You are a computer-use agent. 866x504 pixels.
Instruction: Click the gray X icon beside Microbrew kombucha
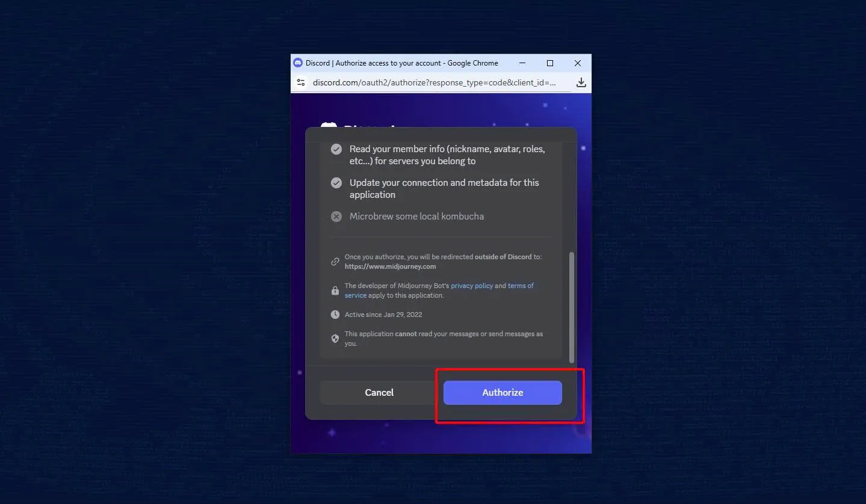coord(336,217)
